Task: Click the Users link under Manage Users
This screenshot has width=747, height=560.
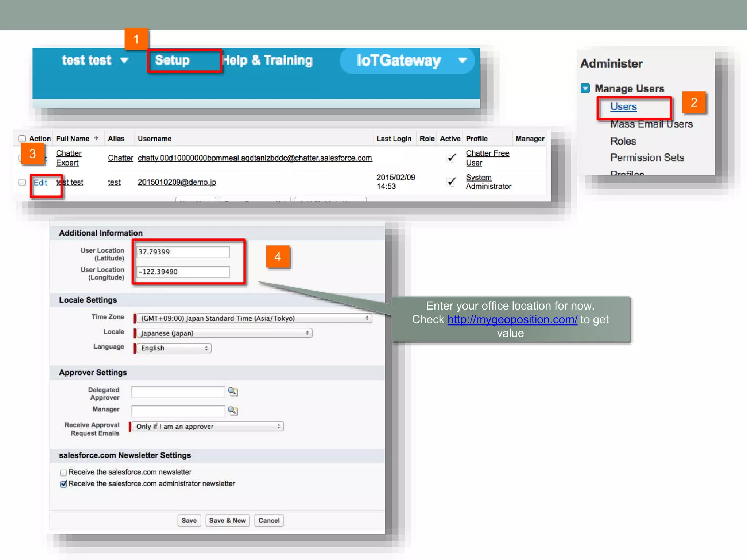Action: (623, 107)
